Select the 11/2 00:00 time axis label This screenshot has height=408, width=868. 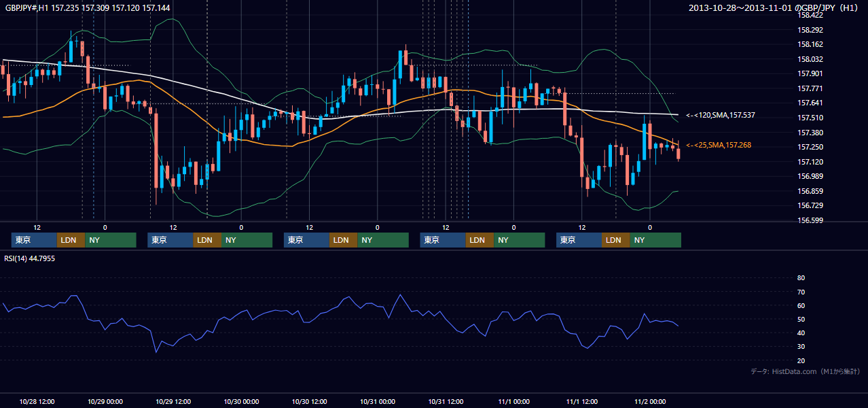coord(650,401)
